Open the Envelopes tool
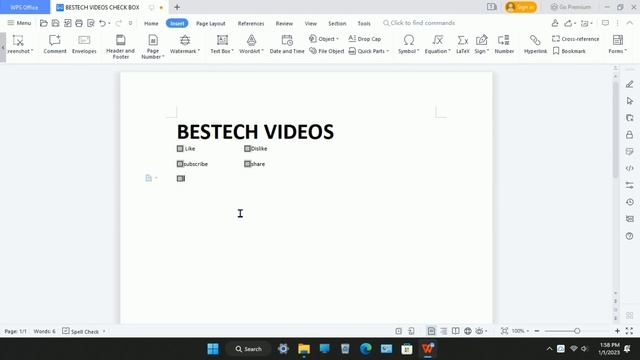 click(84, 44)
